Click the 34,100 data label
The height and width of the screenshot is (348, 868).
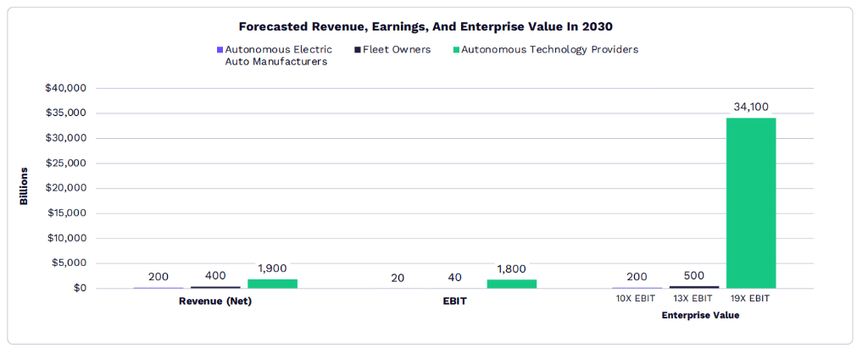point(751,108)
